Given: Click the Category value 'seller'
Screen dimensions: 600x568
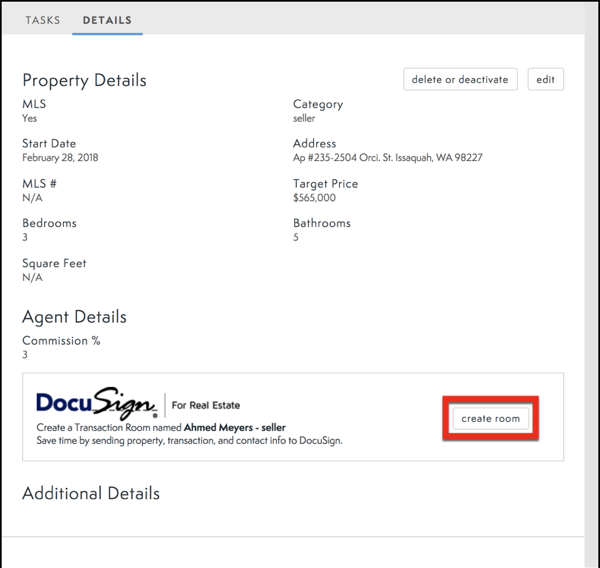Looking at the screenshot, I should [x=304, y=118].
